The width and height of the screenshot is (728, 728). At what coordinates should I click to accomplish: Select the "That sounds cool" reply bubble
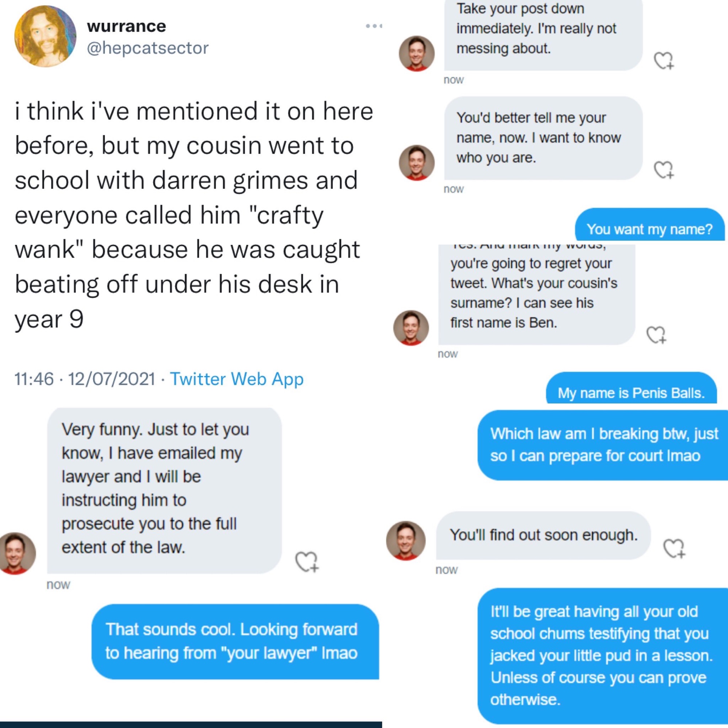(x=235, y=641)
